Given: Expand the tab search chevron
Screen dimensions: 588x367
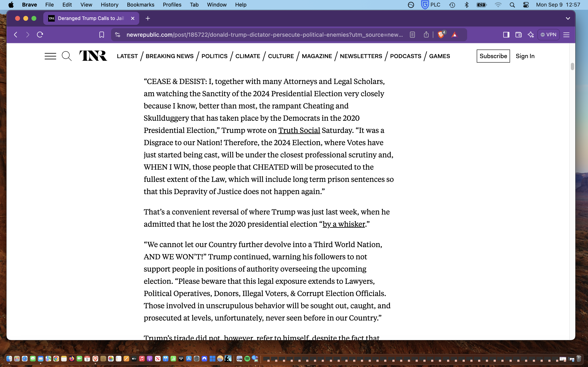Looking at the screenshot, I should click(x=568, y=18).
